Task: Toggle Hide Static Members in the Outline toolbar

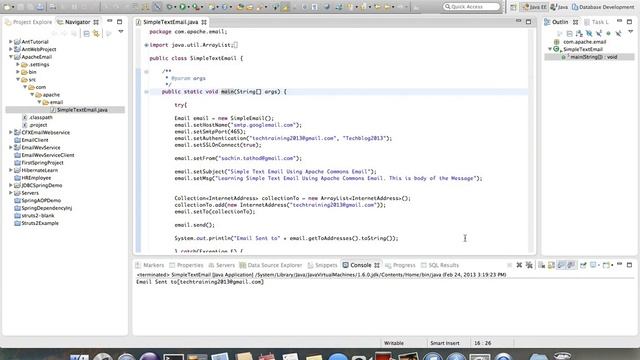Action: pyautogui.click(x=599, y=33)
